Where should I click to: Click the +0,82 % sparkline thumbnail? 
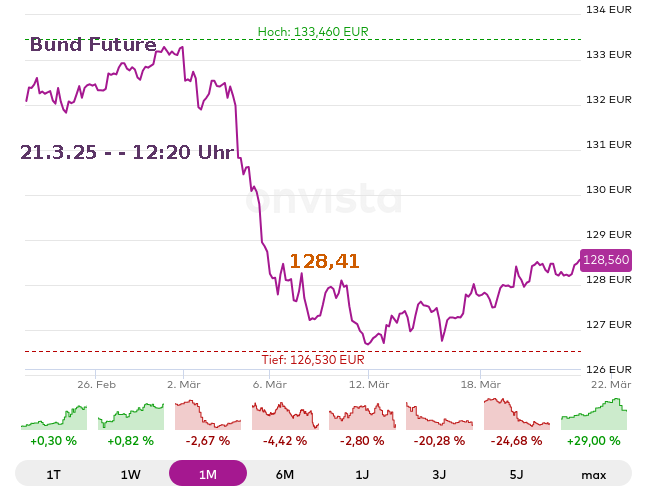131,416
